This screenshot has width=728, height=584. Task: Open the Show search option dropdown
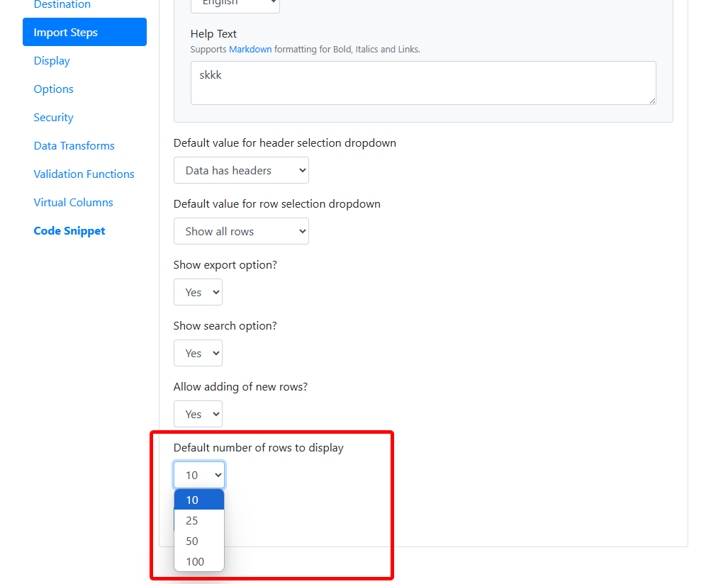click(198, 353)
